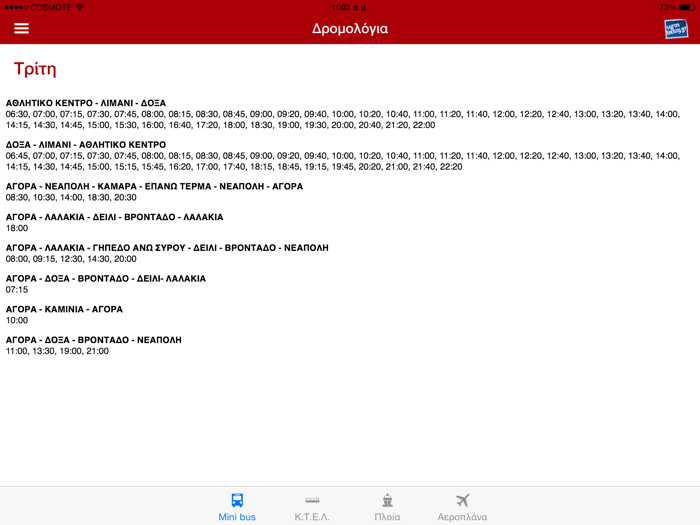700x525 pixels.
Task: Select route ΑΓΟΡΑ - ΛΑΛΑΚΙΑ - ΓΗΠΕΔΟ ΑΝΩ ΣΥΡΟΥ
Action: click(x=167, y=248)
